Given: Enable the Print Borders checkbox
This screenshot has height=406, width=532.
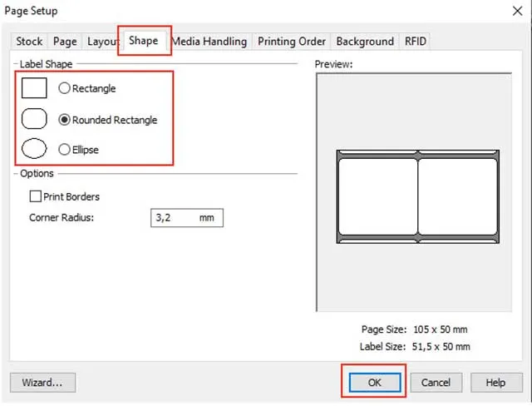Looking at the screenshot, I should pos(36,197).
